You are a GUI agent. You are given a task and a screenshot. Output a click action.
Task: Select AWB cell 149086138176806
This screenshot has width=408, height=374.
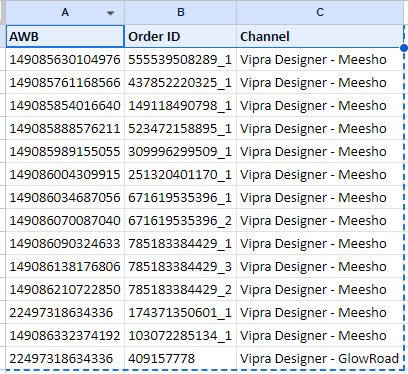coord(65,266)
